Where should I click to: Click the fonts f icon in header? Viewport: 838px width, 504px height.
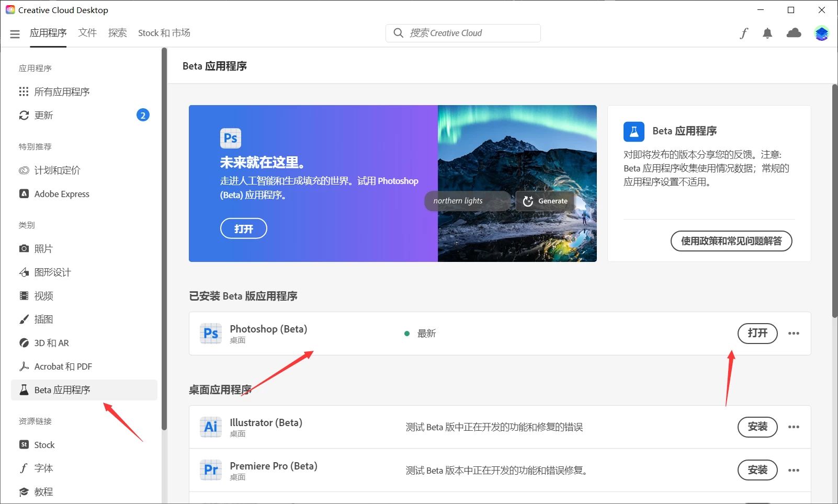click(x=743, y=33)
